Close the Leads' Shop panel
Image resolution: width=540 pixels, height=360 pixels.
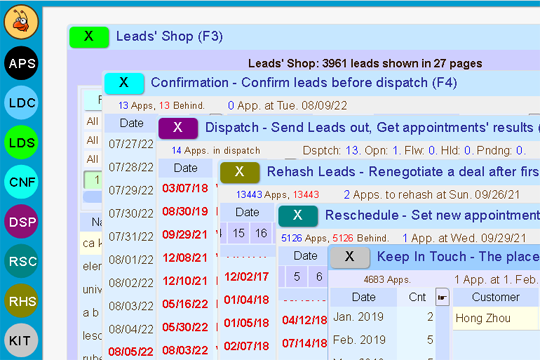[89, 37]
